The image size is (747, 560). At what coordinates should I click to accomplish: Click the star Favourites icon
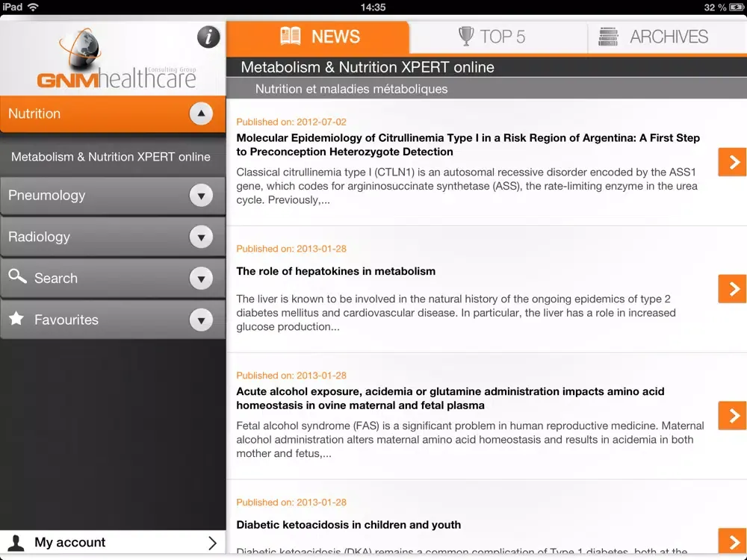pos(16,318)
